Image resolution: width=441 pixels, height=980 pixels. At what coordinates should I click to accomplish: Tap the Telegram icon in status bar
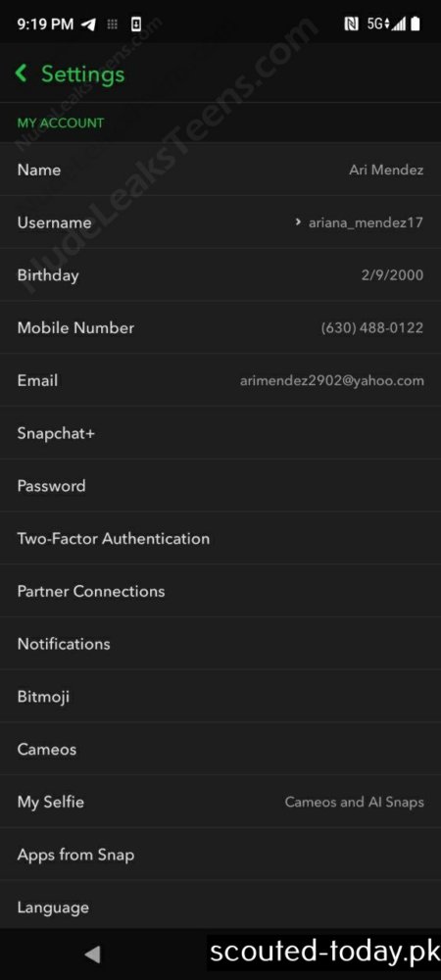[89, 24]
